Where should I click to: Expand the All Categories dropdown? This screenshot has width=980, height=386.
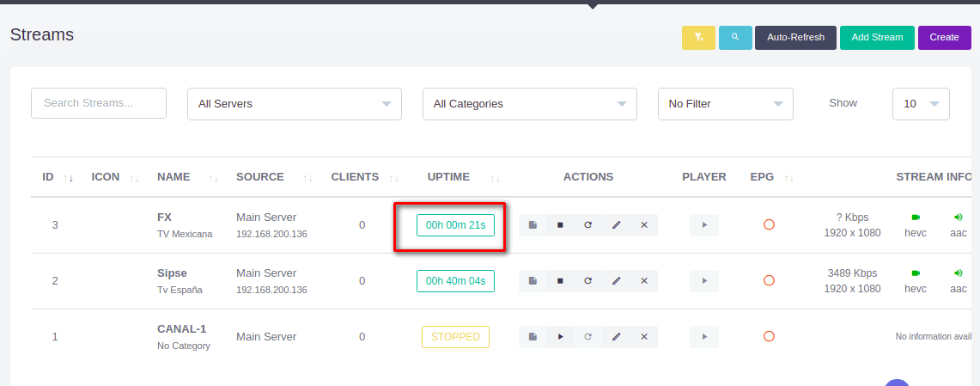point(529,104)
